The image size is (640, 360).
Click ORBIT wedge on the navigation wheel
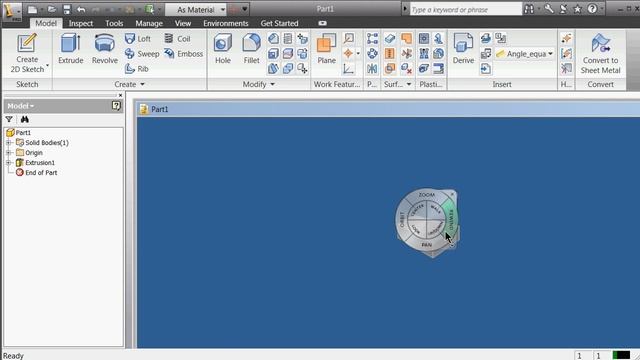coord(402,220)
